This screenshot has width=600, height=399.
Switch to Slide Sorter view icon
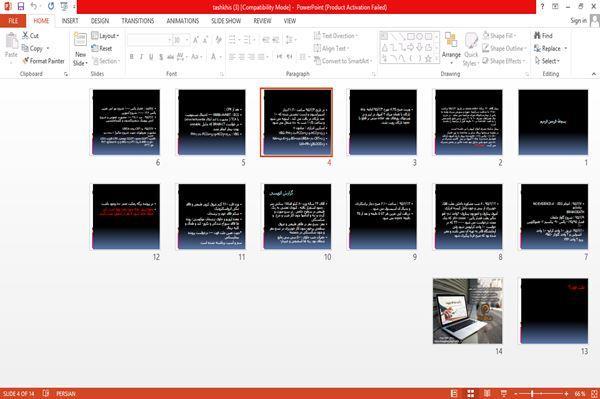point(471,393)
